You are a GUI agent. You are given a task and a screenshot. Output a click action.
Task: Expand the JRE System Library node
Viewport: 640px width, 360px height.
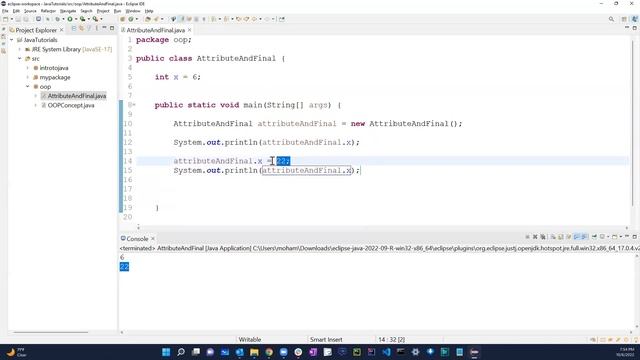coord(20,49)
